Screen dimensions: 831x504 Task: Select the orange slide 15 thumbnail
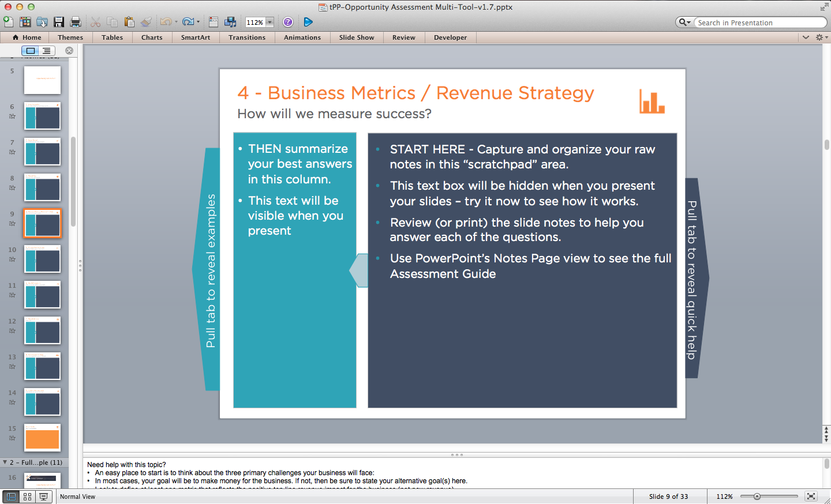[x=42, y=438]
